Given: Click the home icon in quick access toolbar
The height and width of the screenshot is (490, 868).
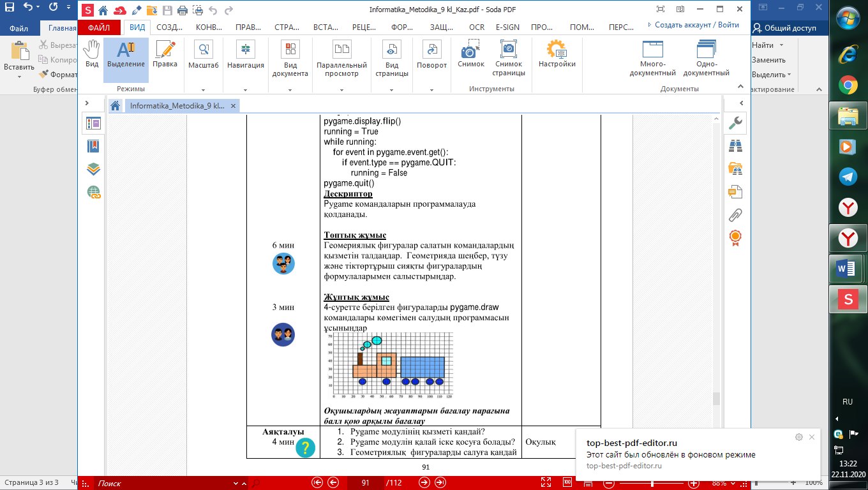Looking at the screenshot, I should click(x=103, y=10).
